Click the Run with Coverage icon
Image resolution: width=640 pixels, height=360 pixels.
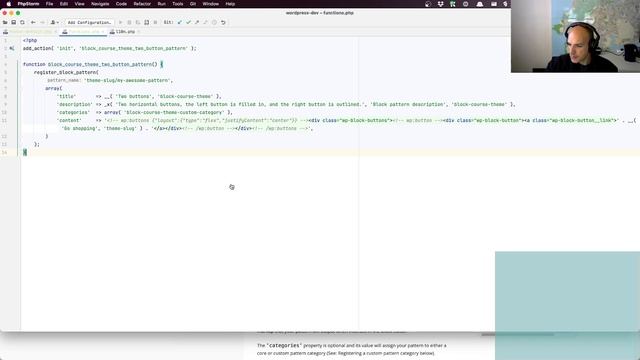pyautogui.click(x=138, y=22)
